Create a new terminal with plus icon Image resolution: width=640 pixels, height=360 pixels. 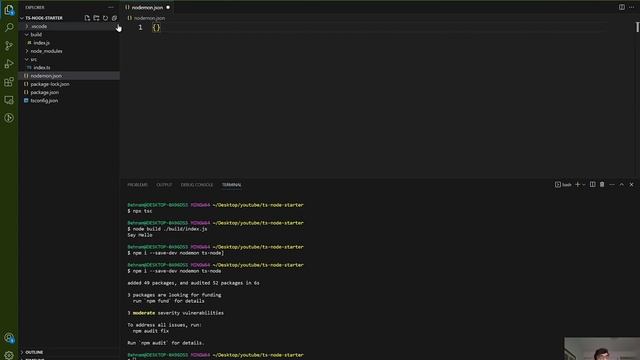point(578,185)
